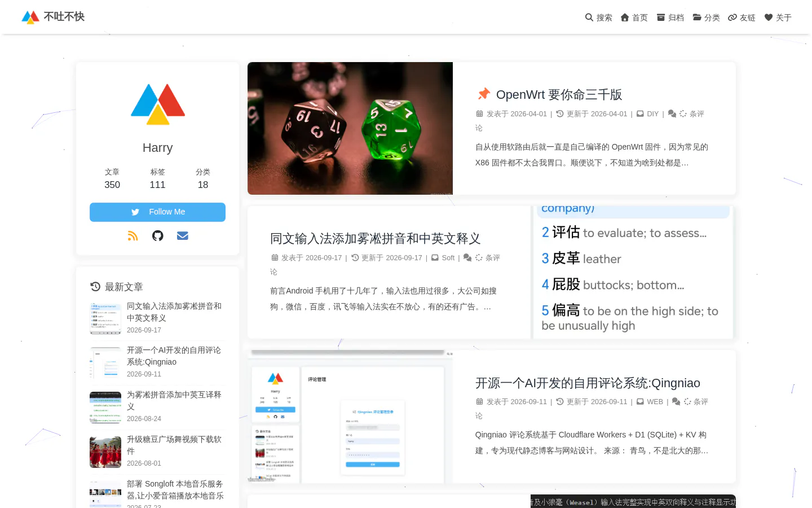812x508 pixels.
Task: Click the 最新文章 sidebar heading
Action: pyautogui.click(x=117, y=287)
